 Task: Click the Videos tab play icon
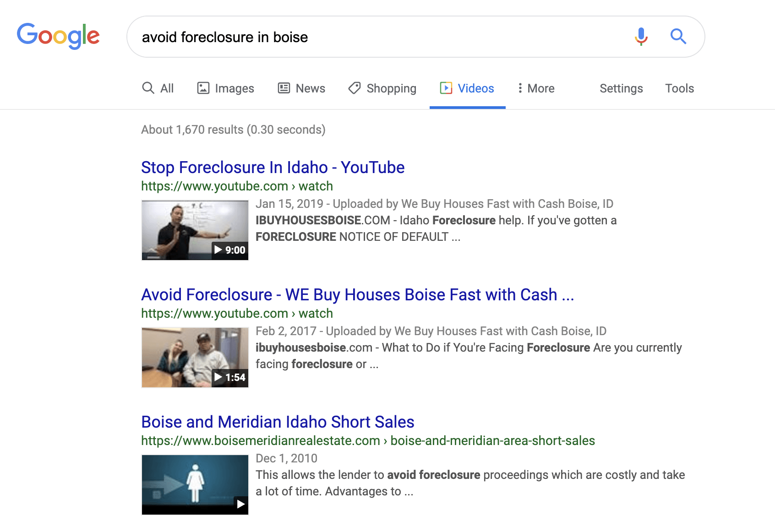[446, 88]
